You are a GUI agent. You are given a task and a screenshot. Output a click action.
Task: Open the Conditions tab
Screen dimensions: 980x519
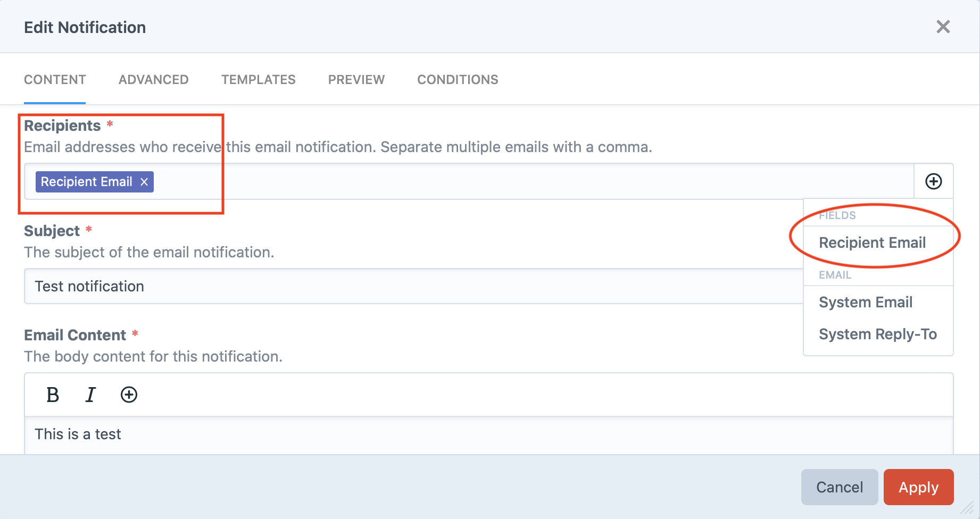(x=458, y=79)
